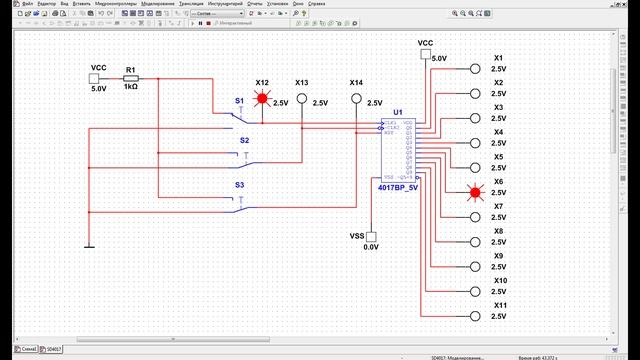Screen dimensions: 640x360
Task: Cut the selected component
Action: pyautogui.click(x=74, y=13)
